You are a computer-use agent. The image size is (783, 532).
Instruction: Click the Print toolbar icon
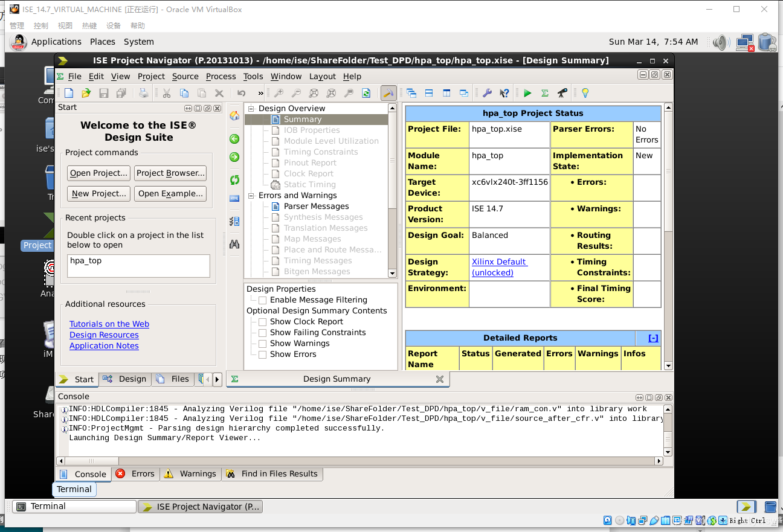pos(144,93)
